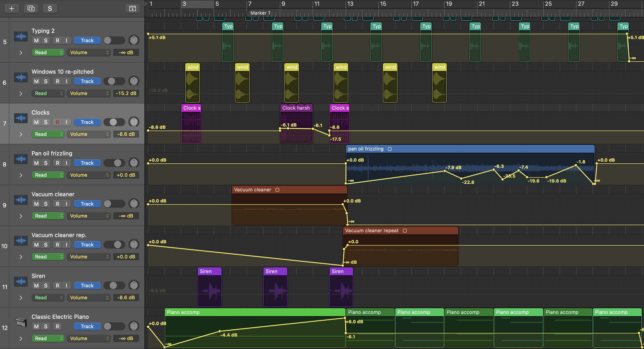
Task: Click the -15.2 dB value field on the Windows 10 re-pitched track
Action: [x=126, y=93]
